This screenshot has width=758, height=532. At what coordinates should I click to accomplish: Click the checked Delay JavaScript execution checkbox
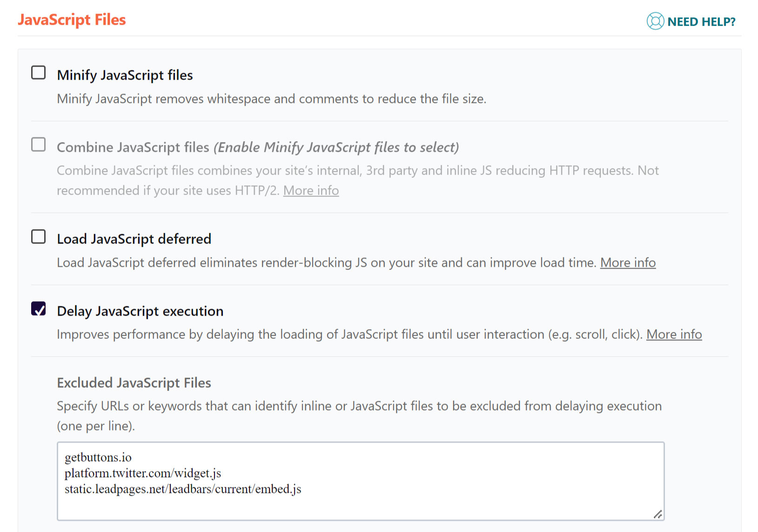coord(39,309)
